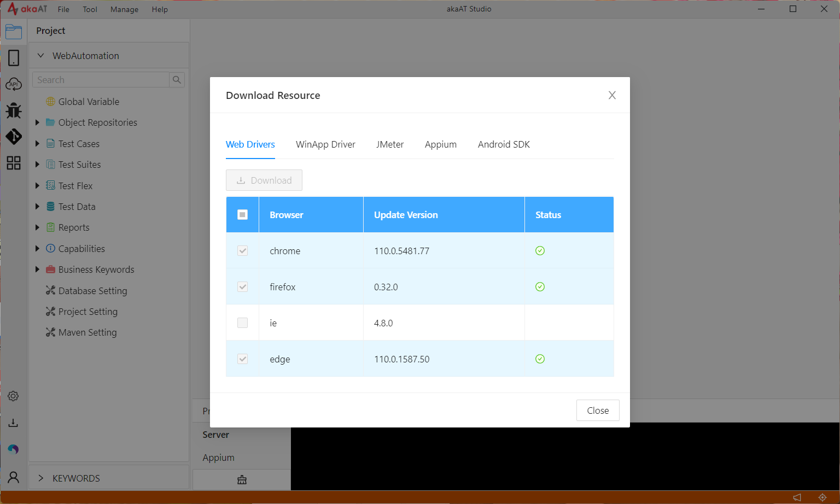The image size is (840, 504).
Task: Open the File menu
Action: (63, 9)
